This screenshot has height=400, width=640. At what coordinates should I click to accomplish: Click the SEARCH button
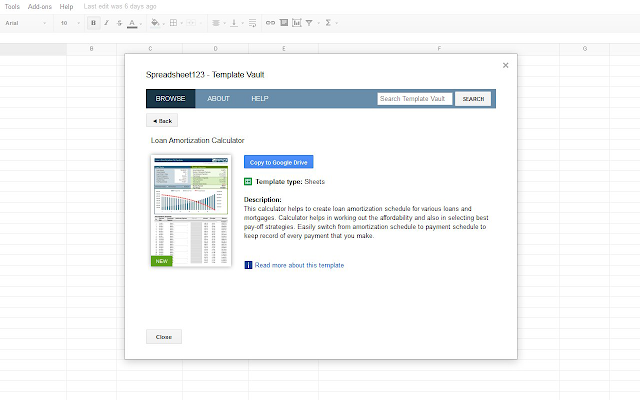tap(473, 99)
